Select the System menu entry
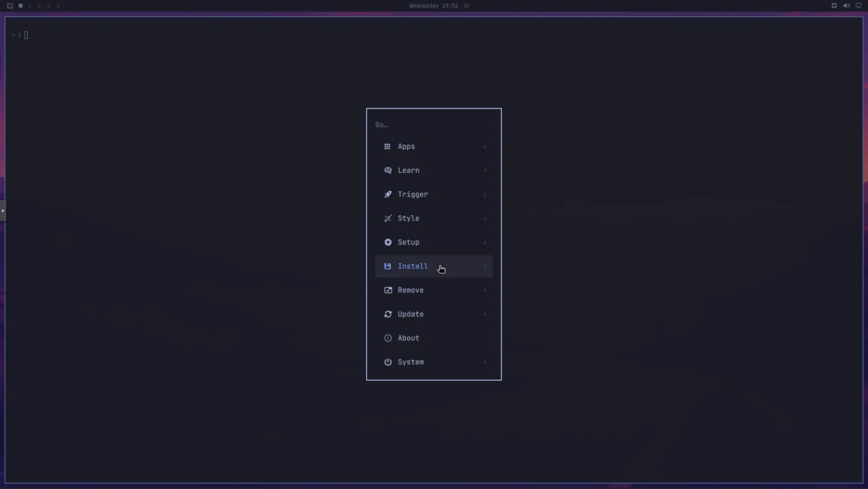The width and height of the screenshot is (868, 489). coord(434,361)
